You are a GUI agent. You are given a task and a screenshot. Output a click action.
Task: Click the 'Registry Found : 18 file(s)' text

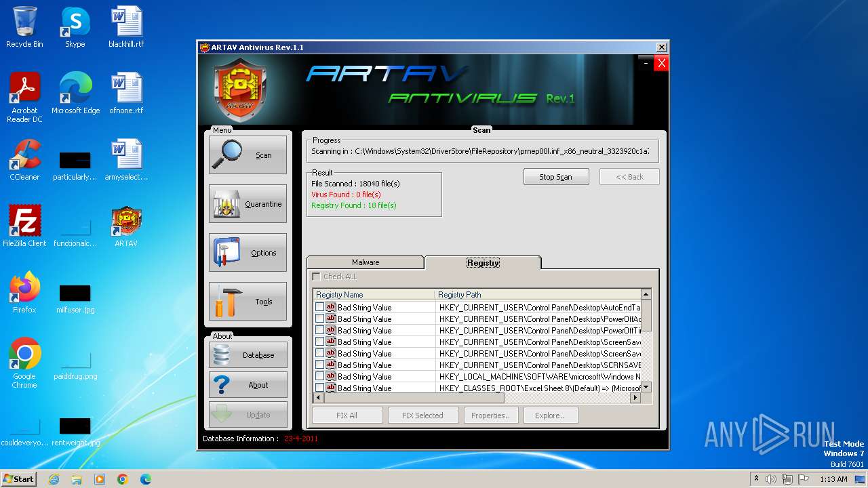[x=354, y=205]
